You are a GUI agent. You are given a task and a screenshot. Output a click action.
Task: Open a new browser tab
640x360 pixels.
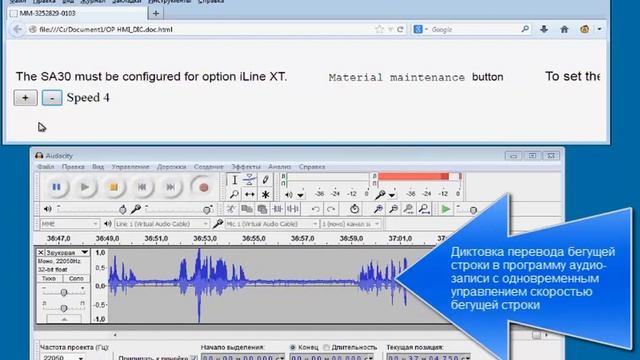pyautogui.click(x=156, y=13)
